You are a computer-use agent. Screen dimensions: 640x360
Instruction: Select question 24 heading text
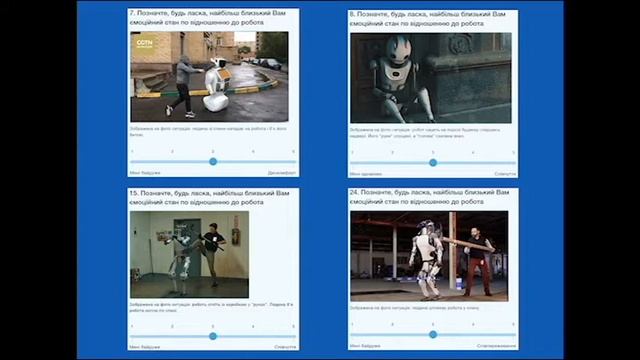click(x=429, y=197)
